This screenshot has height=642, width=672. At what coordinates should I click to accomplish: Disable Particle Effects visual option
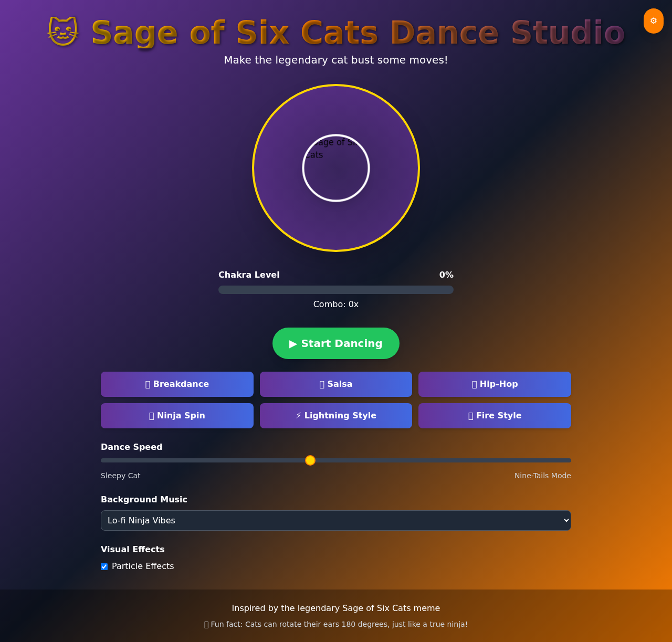(104, 566)
